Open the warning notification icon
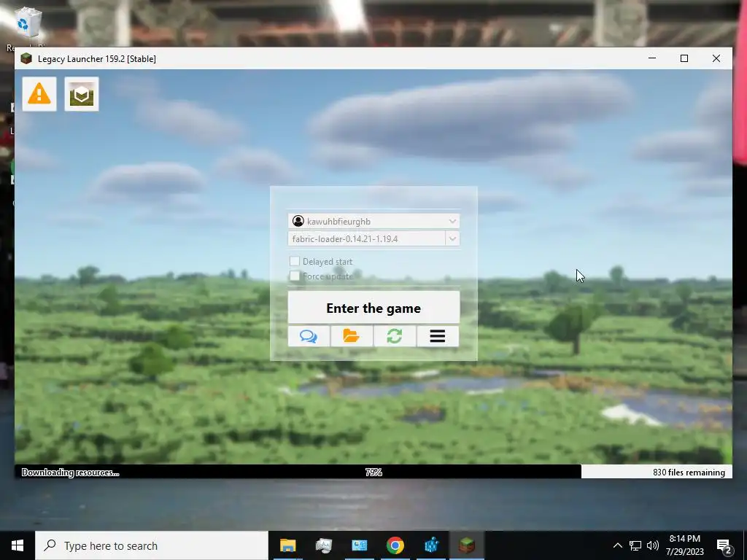747x560 pixels. click(x=39, y=94)
